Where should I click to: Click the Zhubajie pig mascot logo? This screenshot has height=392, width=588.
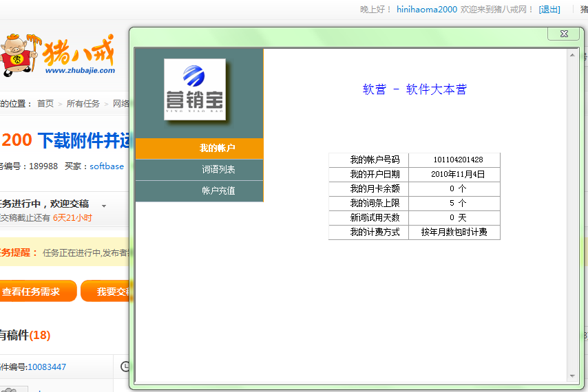21,54
